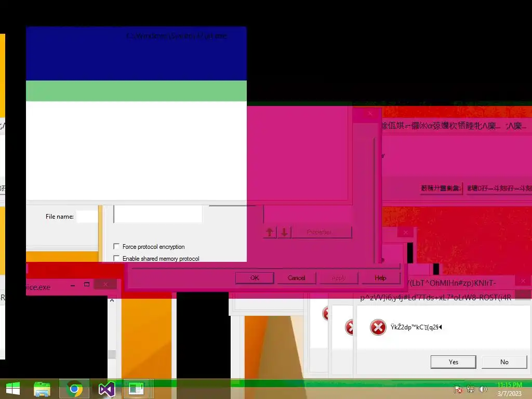Click Cancel in the pink dialog
532x399 pixels.
[297, 278]
